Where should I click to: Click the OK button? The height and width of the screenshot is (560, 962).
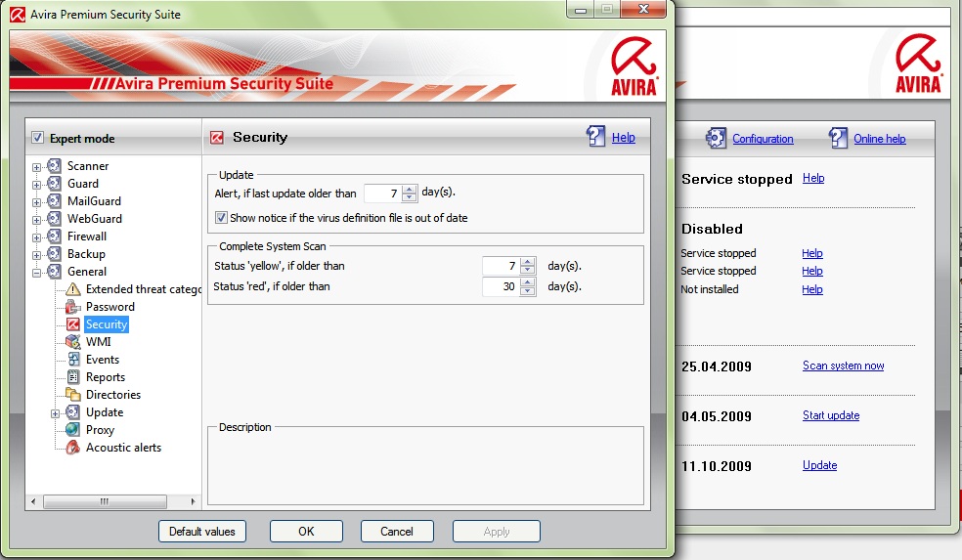point(306,532)
